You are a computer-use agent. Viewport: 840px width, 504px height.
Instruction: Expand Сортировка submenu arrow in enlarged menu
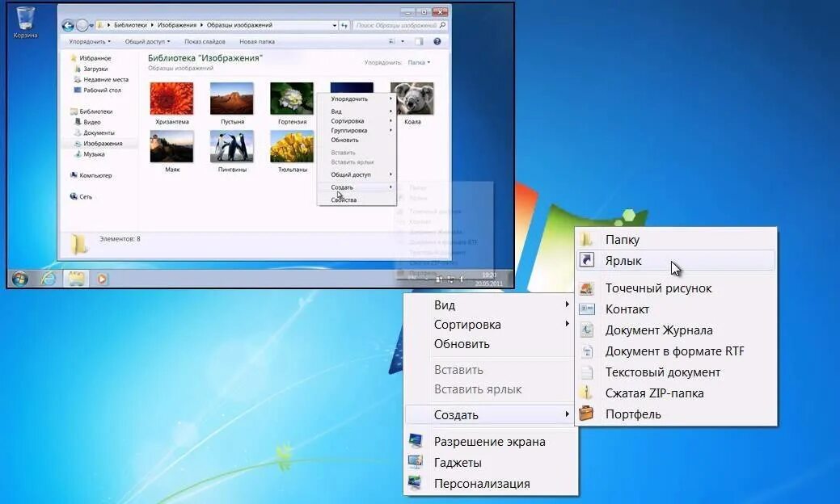coord(567,324)
